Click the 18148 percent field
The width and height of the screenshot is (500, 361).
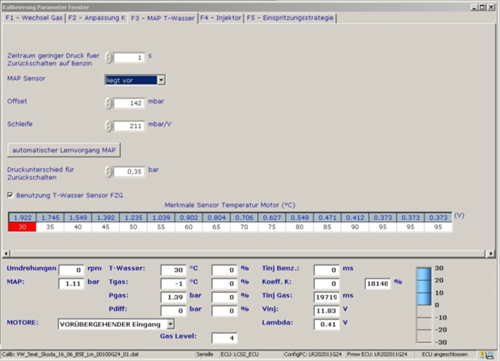pos(377,284)
